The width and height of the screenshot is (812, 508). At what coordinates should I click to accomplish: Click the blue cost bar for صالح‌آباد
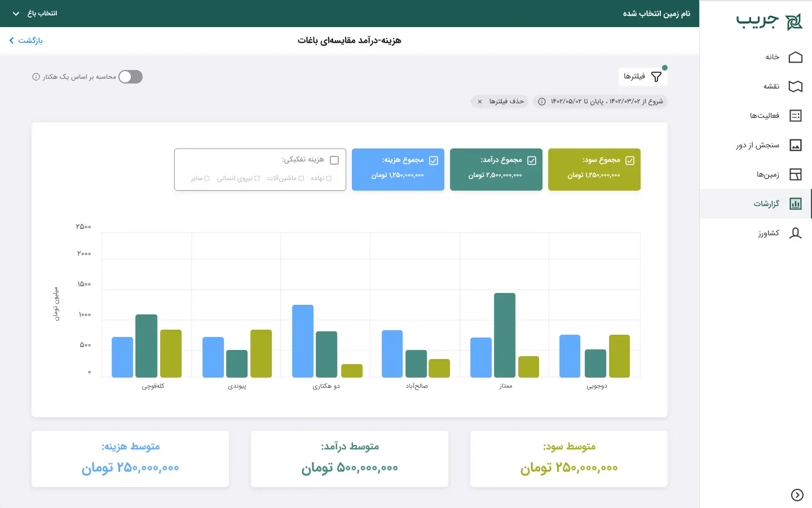point(392,354)
